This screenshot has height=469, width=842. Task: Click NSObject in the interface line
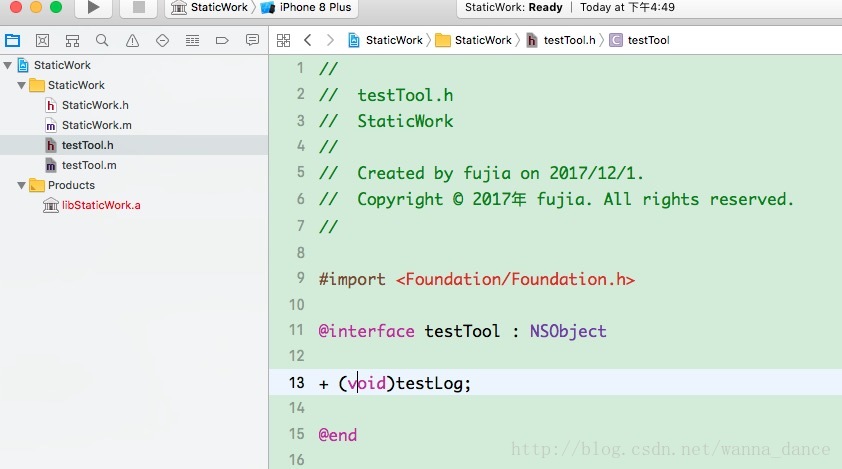coord(568,331)
